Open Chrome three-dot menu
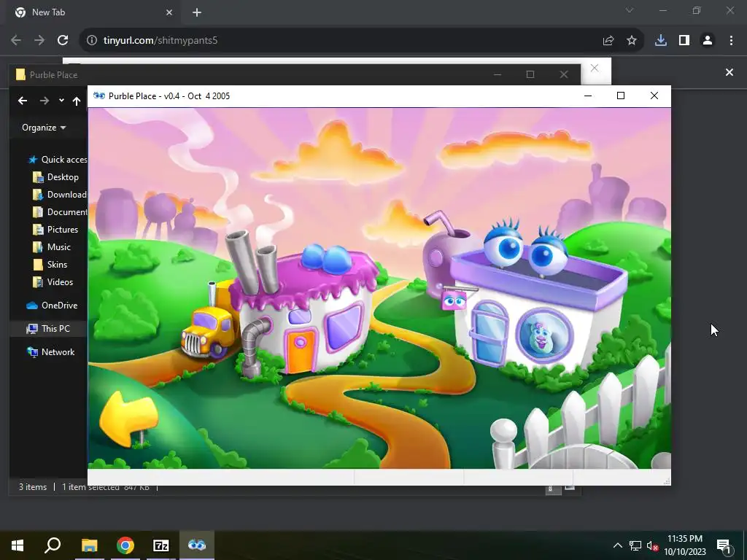 pyautogui.click(x=731, y=41)
